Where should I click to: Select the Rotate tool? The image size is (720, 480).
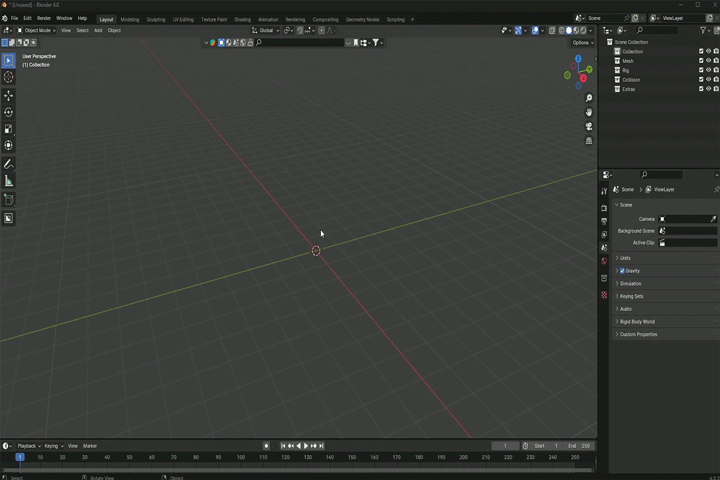pos(9,113)
